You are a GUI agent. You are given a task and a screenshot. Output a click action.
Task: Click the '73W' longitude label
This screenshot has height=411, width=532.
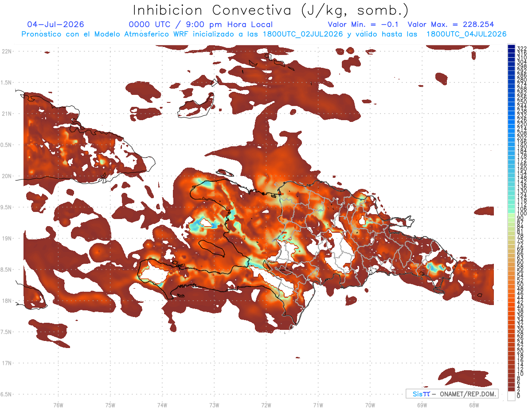[214, 405]
